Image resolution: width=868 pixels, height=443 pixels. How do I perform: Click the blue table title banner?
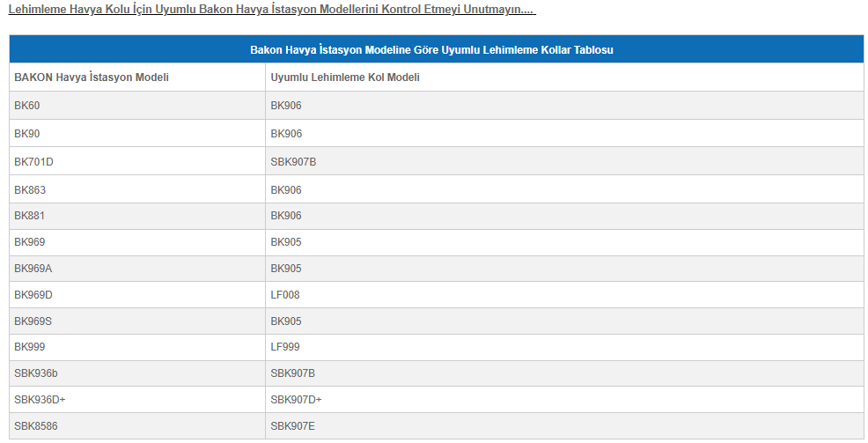click(x=431, y=50)
